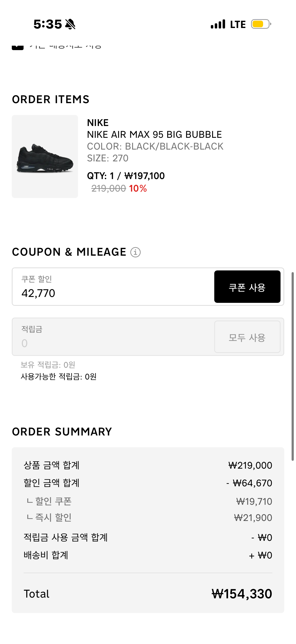The height and width of the screenshot is (644, 296).
Task: Tap the red 10% discount label
Action: point(138,188)
